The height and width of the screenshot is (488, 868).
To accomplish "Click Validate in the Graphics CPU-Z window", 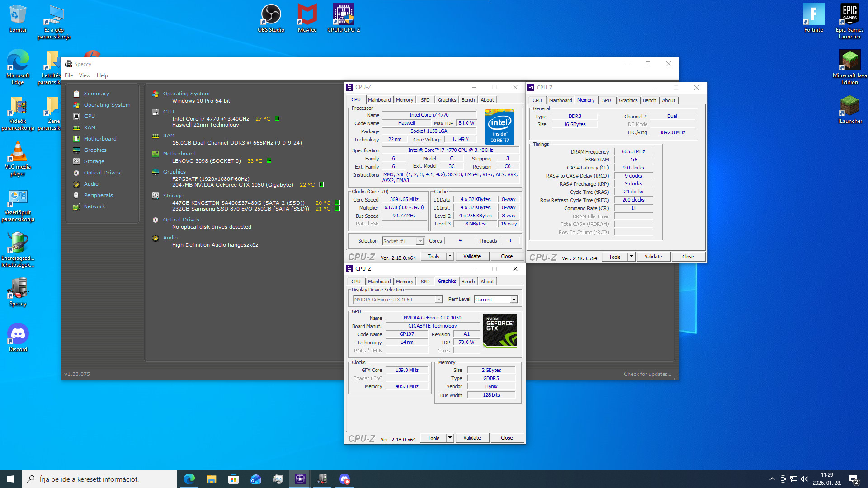I will (472, 438).
